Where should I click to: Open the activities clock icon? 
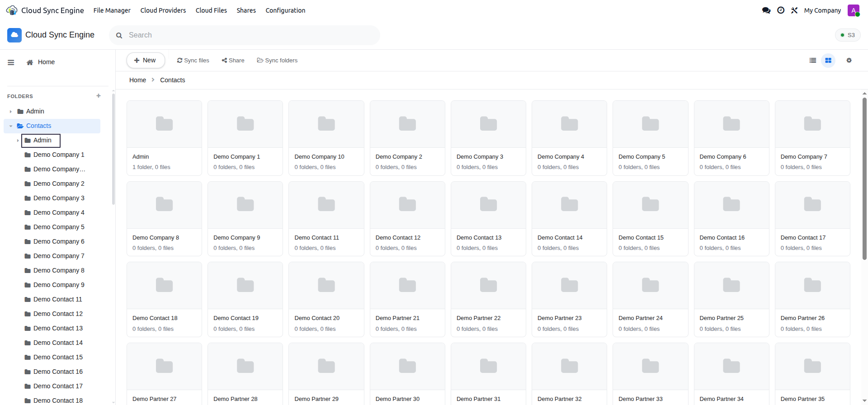point(781,10)
